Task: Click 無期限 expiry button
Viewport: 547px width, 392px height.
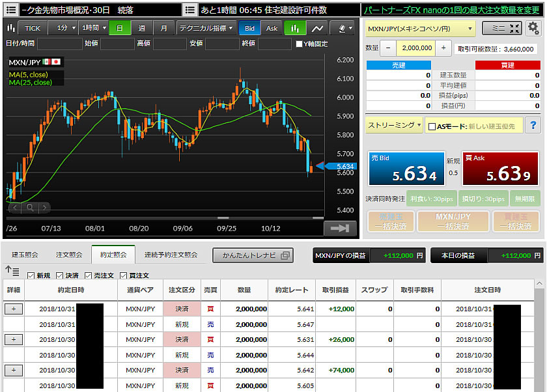Action: click(525, 199)
